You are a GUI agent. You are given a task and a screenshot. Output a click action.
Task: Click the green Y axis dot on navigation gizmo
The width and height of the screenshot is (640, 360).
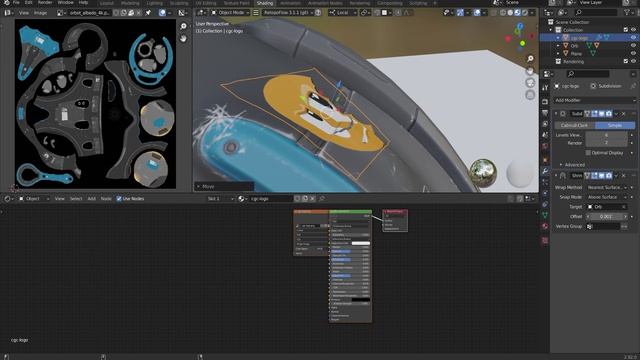click(522, 43)
